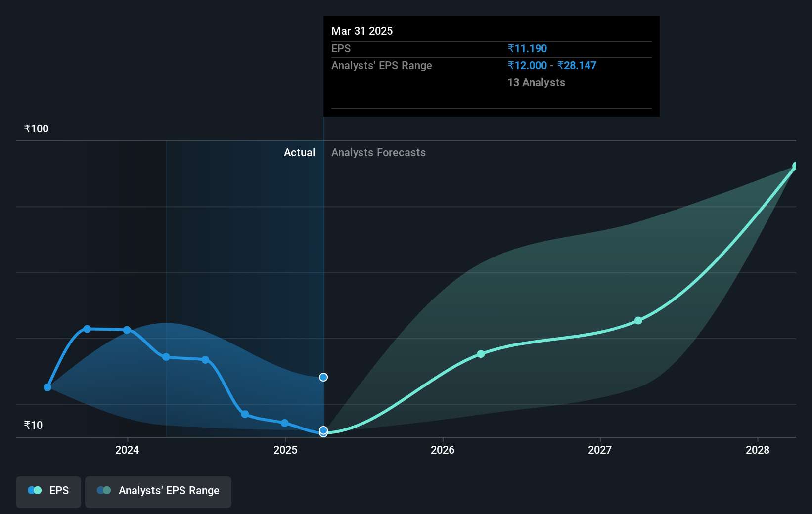Click the 2026 axis label
Image resolution: width=812 pixels, height=514 pixels.
(x=443, y=450)
